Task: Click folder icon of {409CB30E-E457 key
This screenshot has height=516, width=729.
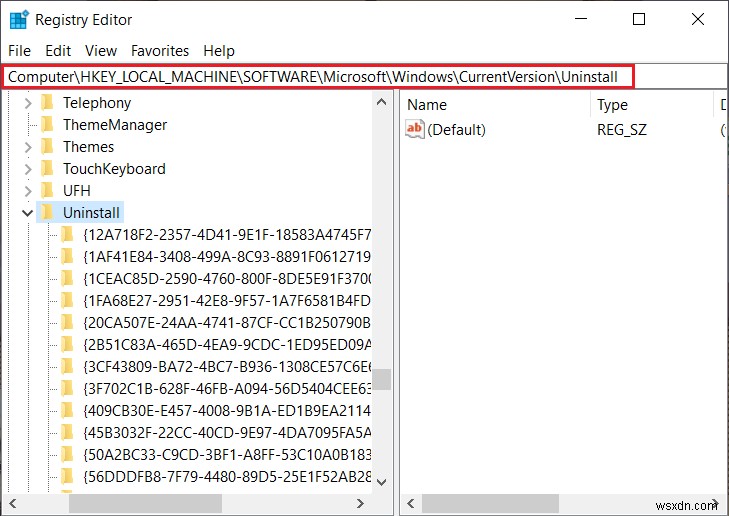Action: pyautogui.click(x=67, y=410)
